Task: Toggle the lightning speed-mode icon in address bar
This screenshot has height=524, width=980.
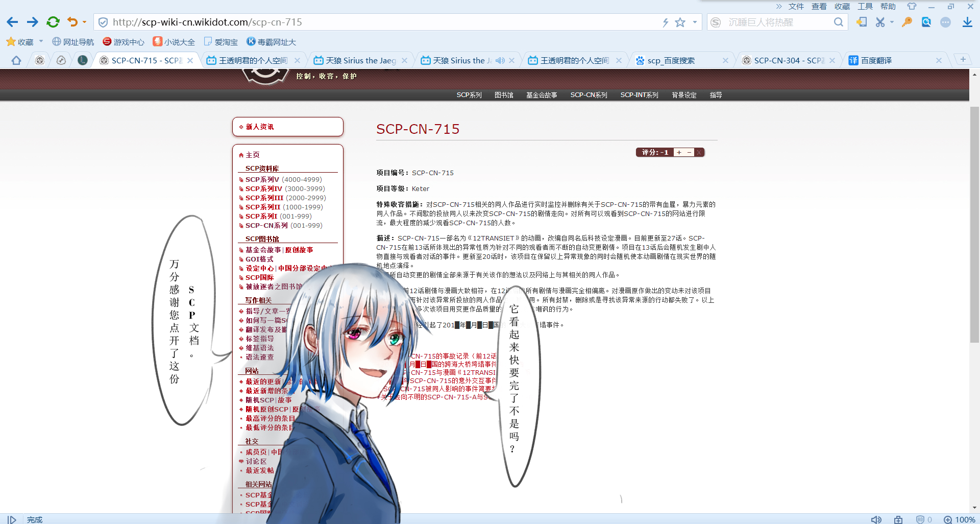Action: [x=666, y=22]
